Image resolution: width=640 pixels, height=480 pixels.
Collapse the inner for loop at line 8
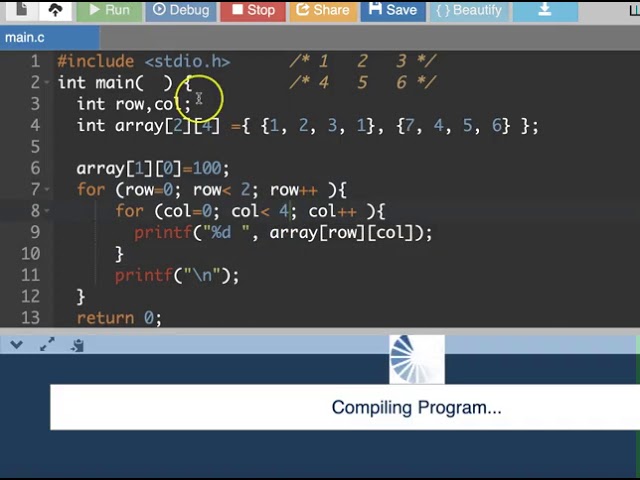(47, 211)
